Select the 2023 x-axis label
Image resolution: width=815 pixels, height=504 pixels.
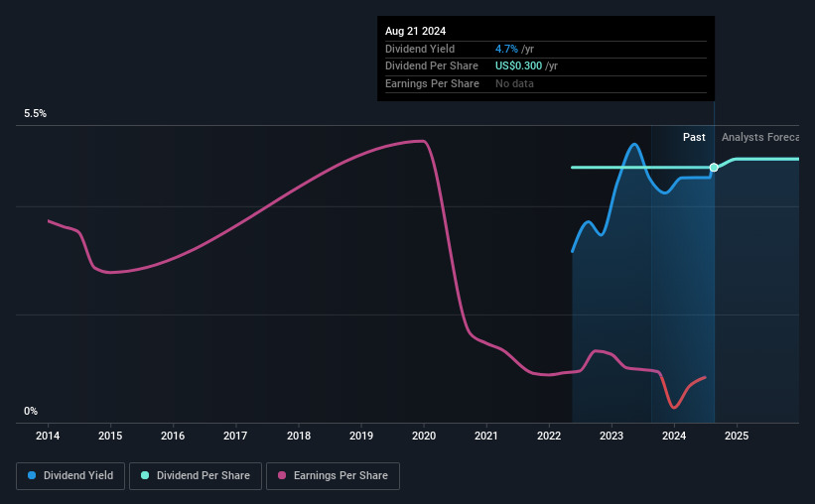611,436
